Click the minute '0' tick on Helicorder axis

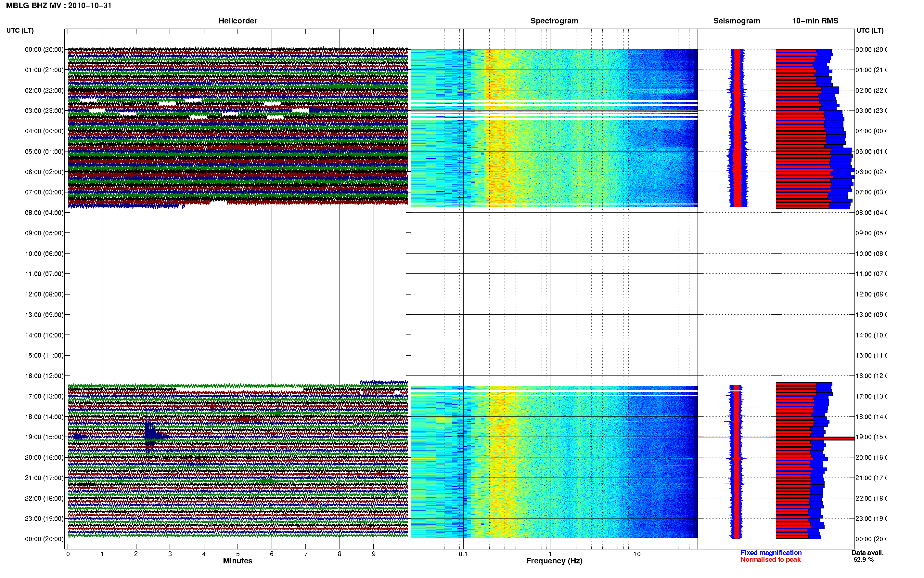tap(68, 554)
